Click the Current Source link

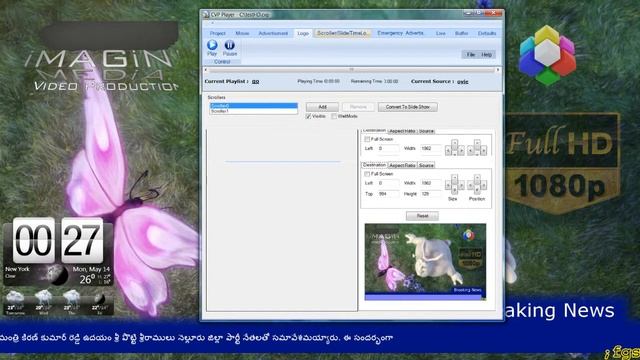tap(462, 82)
